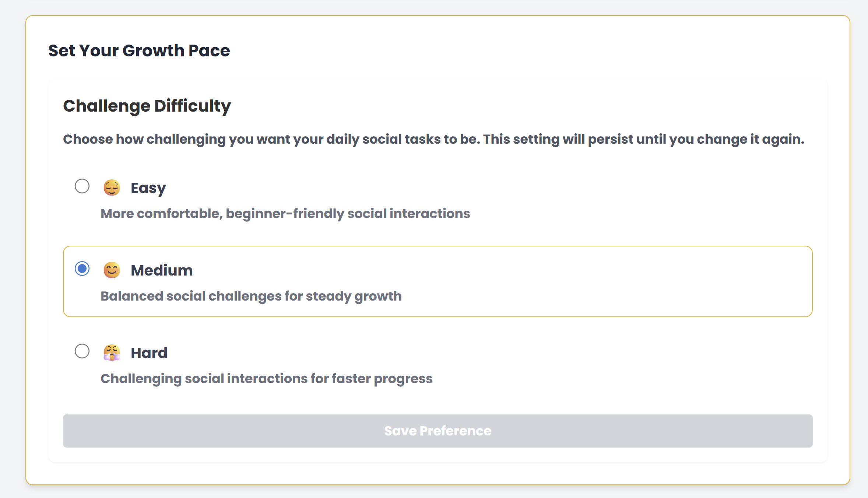Click the smiling face emoji beside Medium
Screen dimensions: 868x498
tap(112, 270)
